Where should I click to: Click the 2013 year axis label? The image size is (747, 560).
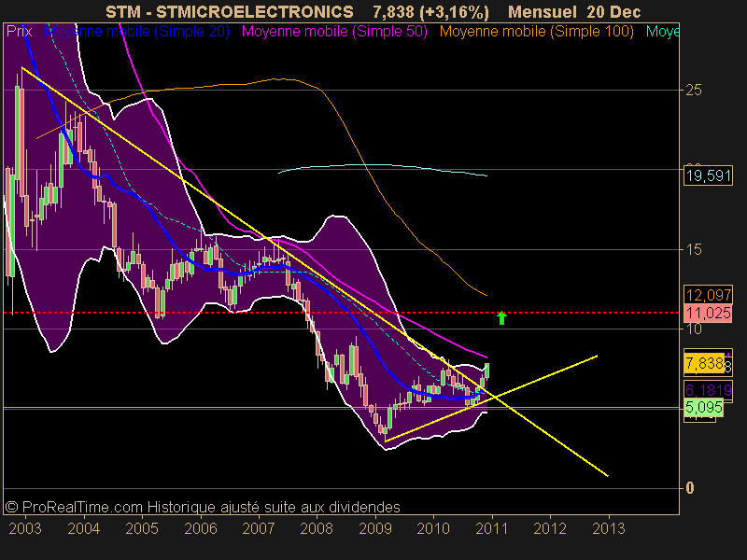[x=609, y=528]
